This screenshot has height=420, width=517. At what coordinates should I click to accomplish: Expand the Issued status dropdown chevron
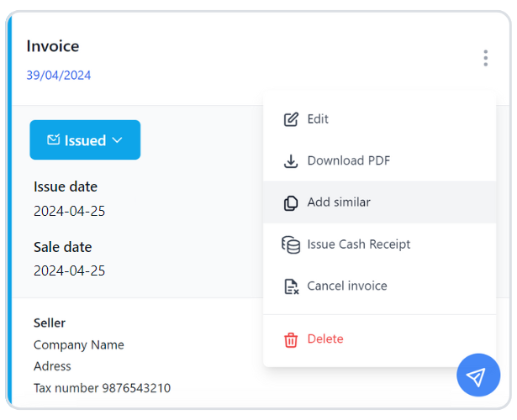pos(118,140)
